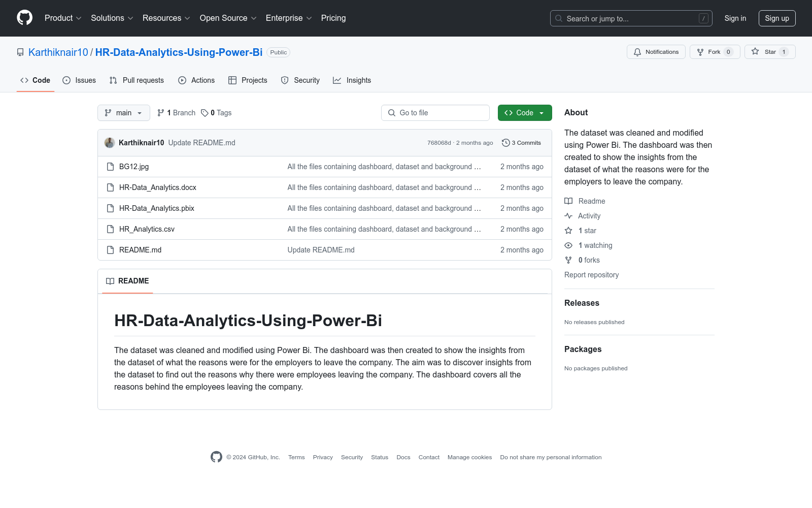Click the book icon on README tab

(x=110, y=281)
